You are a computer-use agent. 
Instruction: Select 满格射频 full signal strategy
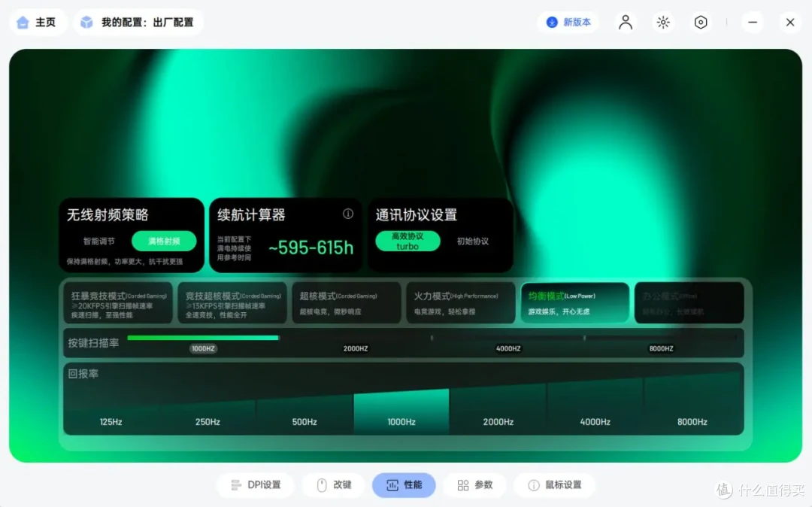point(164,241)
